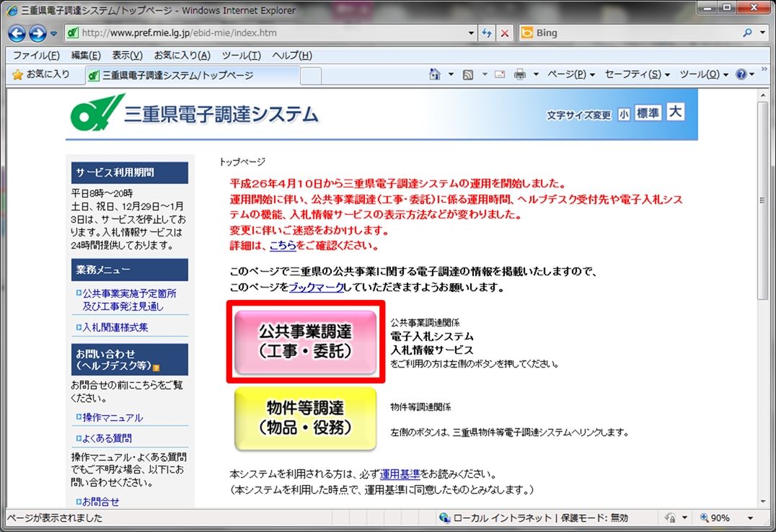Expand the feeds dropdown arrow

pyautogui.click(x=485, y=75)
